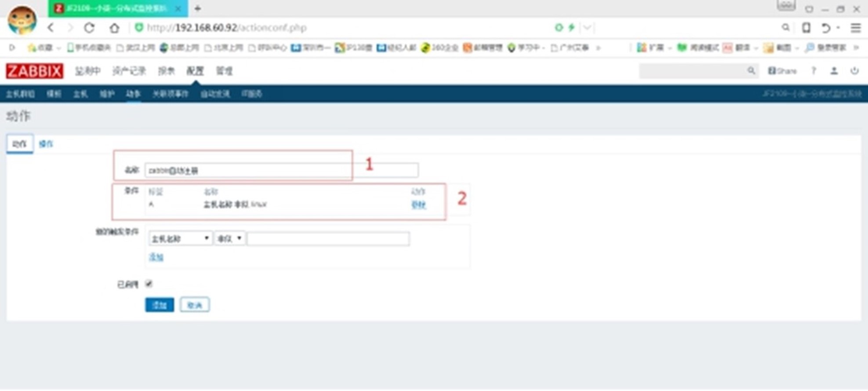
Task: Click the 移除 remove link for condition A
Action: point(418,205)
